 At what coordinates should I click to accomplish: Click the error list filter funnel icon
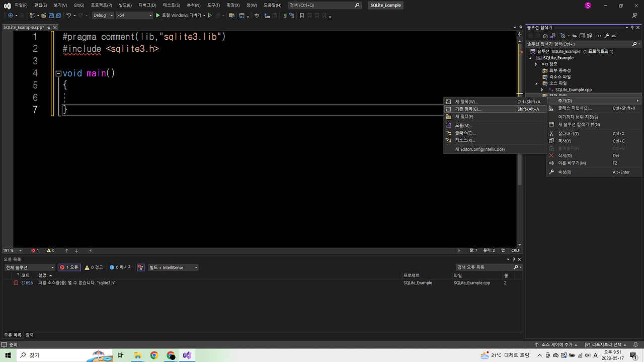(140, 267)
